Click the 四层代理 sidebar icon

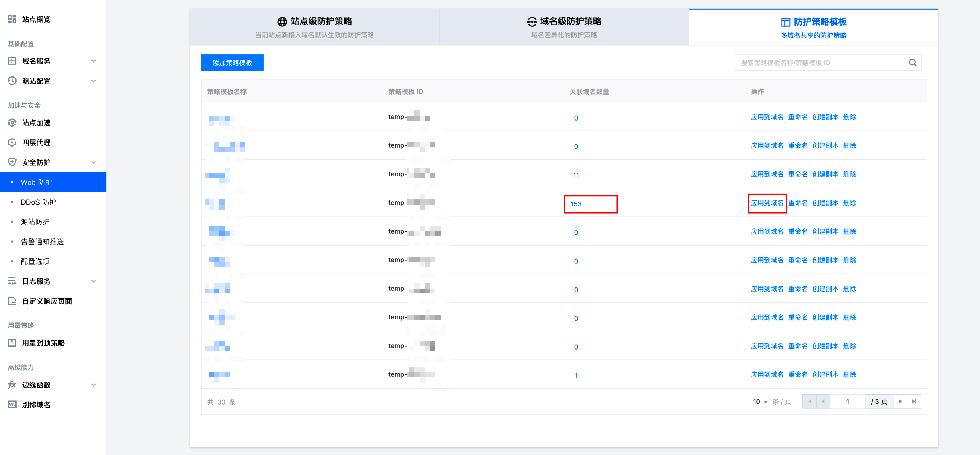point(12,142)
